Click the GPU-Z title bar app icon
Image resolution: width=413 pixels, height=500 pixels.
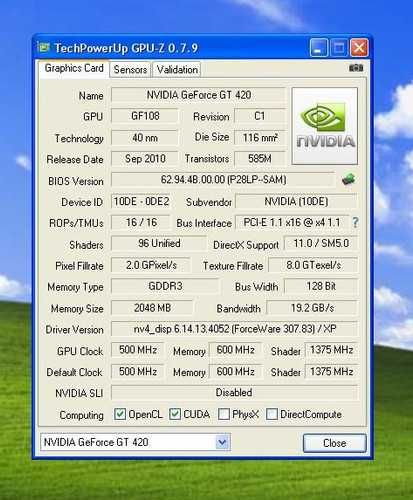point(43,48)
